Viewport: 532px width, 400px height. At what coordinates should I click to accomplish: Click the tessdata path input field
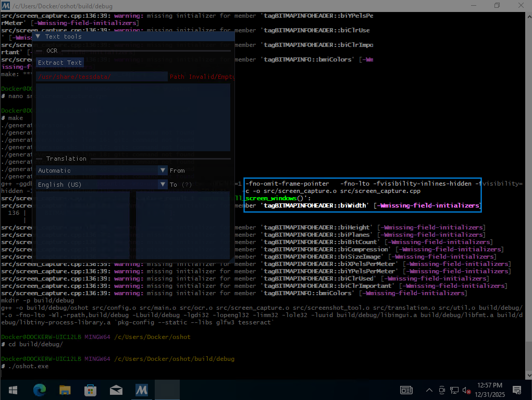pyautogui.click(x=102, y=77)
